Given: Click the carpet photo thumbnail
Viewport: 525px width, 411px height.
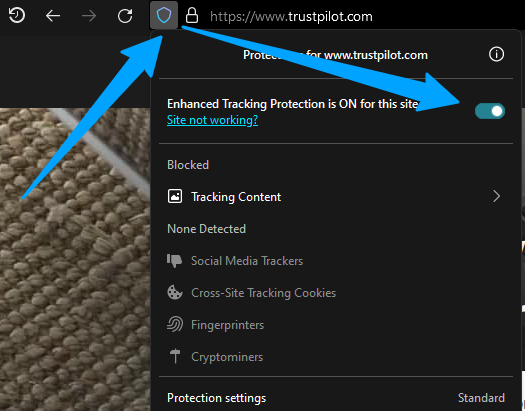Looking at the screenshot, I should pyautogui.click(x=75, y=259).
